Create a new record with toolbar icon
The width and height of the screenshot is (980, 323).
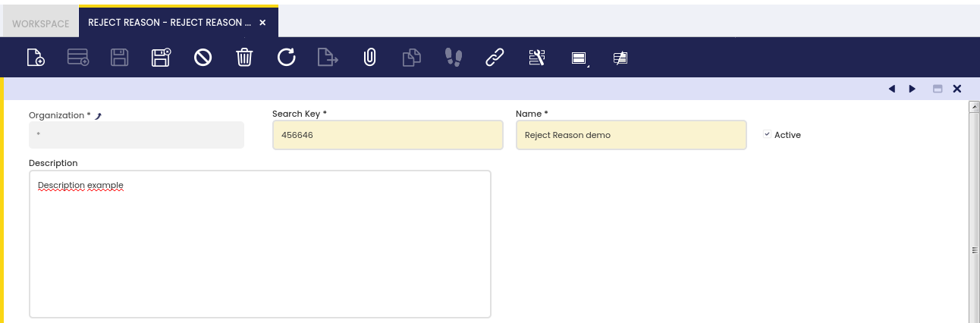(x=36, y=58)
